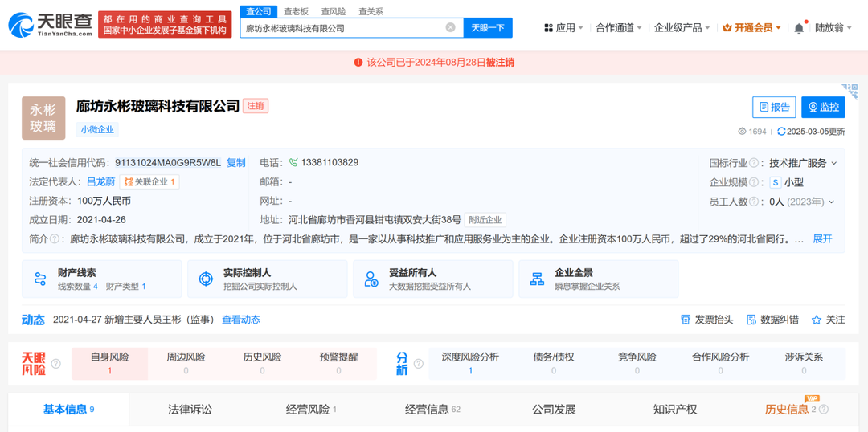Select the 自身风险 1 item
The height and width of the screenshot is (432, 868).
pyautogui.click(x=109, y=364)
